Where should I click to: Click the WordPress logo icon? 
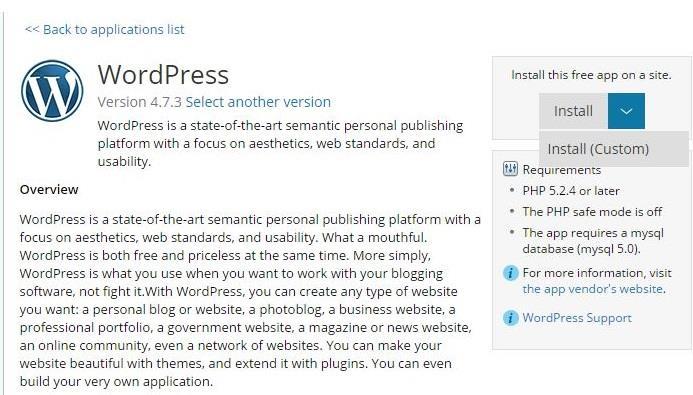click(x=52, y=91)
